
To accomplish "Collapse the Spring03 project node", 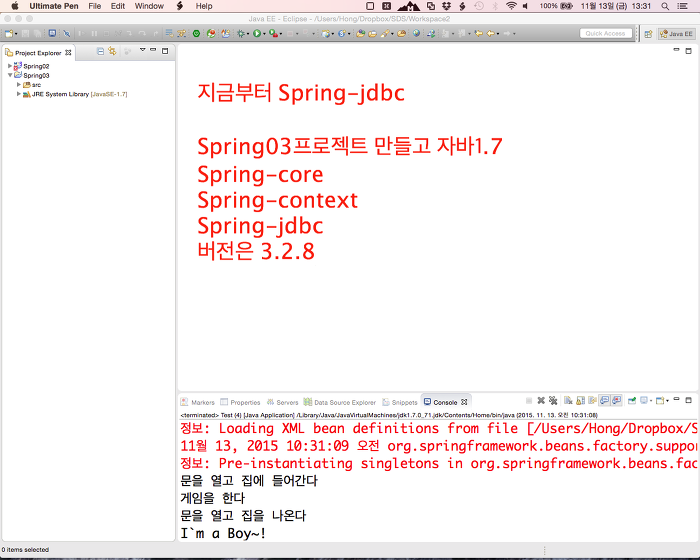I will [x=10, y=75].
